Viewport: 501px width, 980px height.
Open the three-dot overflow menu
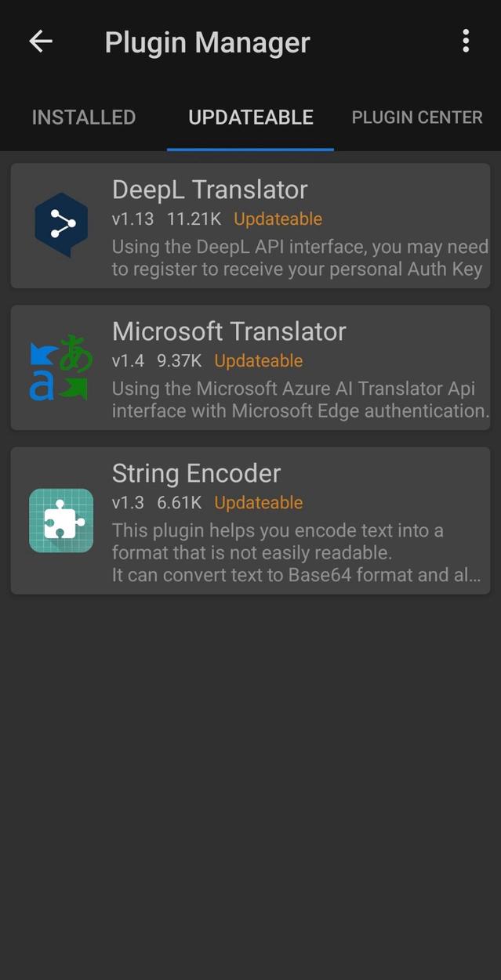click(466, 42)
